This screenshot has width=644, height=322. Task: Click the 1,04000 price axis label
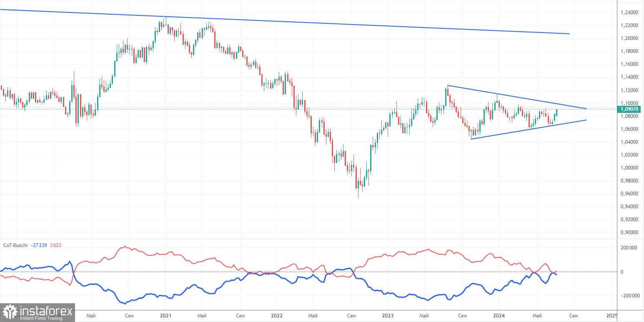point(629,142)
